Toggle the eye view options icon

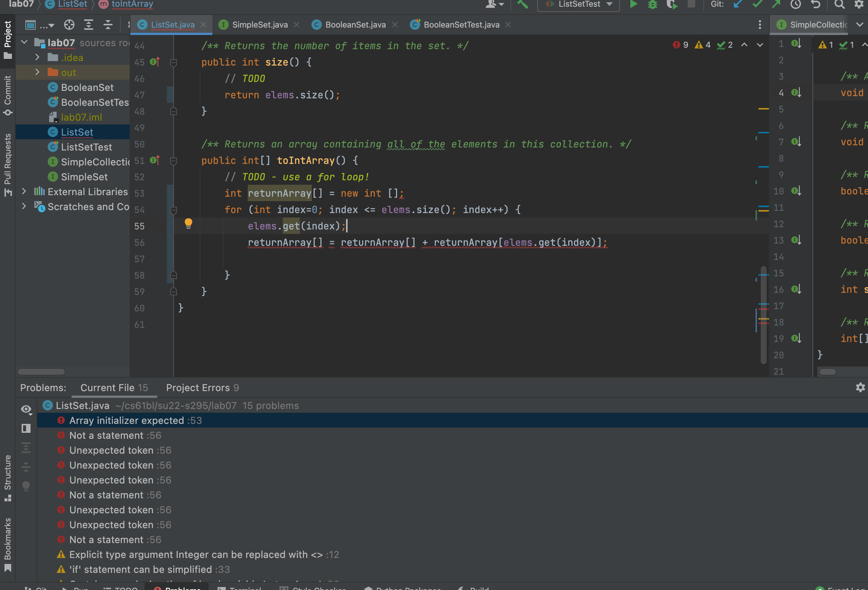[x=26, y=409]
